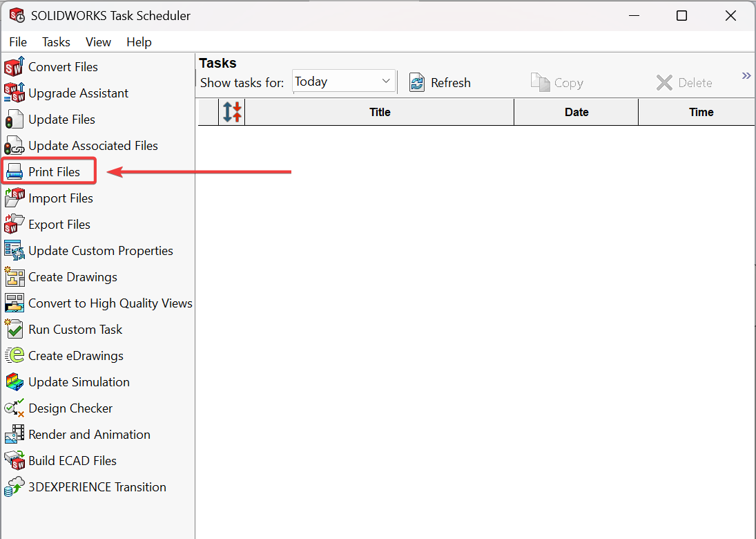Minimize the Task Scheduler window
Screen dimensions: 756x539
click(634, 15)
